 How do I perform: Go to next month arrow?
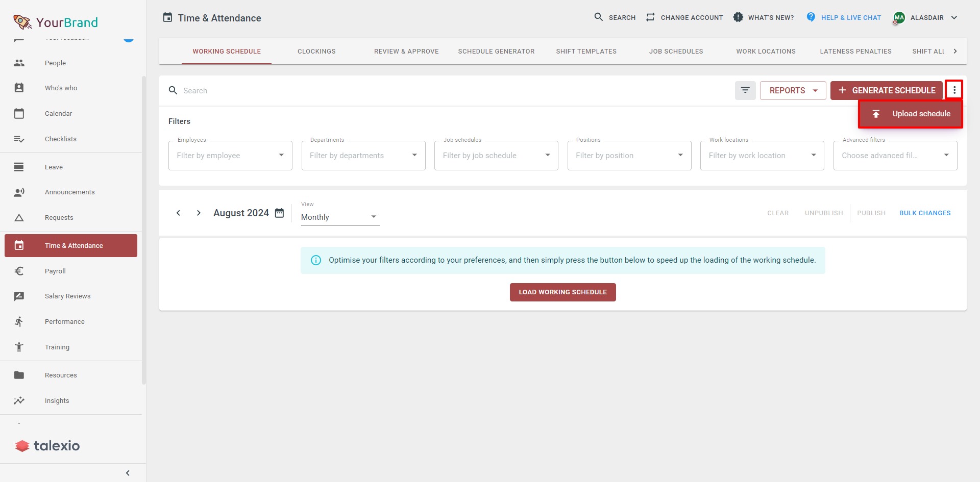point(199,213)
